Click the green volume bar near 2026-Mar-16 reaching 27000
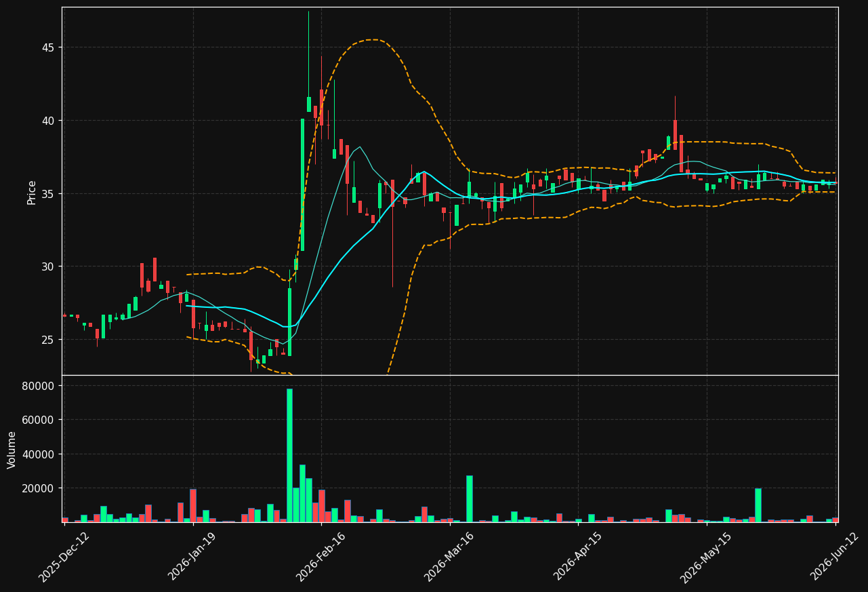 pyautogui.click(x=469, y=498)
